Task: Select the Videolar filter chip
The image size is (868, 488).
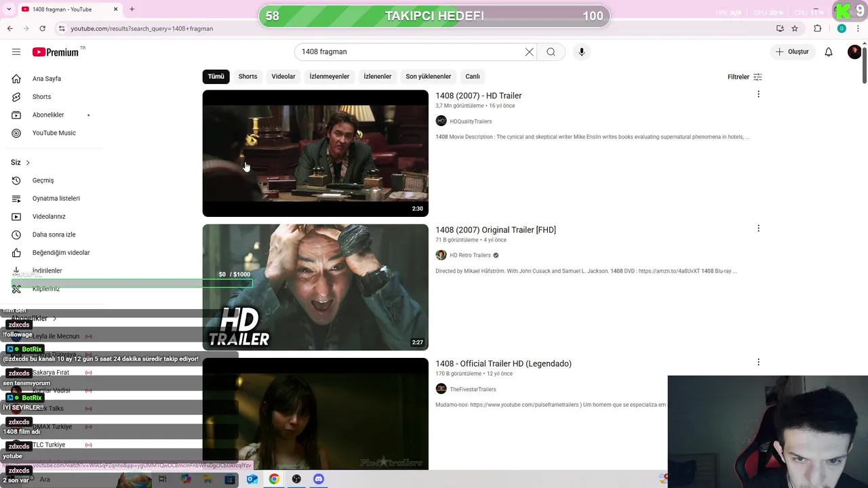Action: pos(283,77)
